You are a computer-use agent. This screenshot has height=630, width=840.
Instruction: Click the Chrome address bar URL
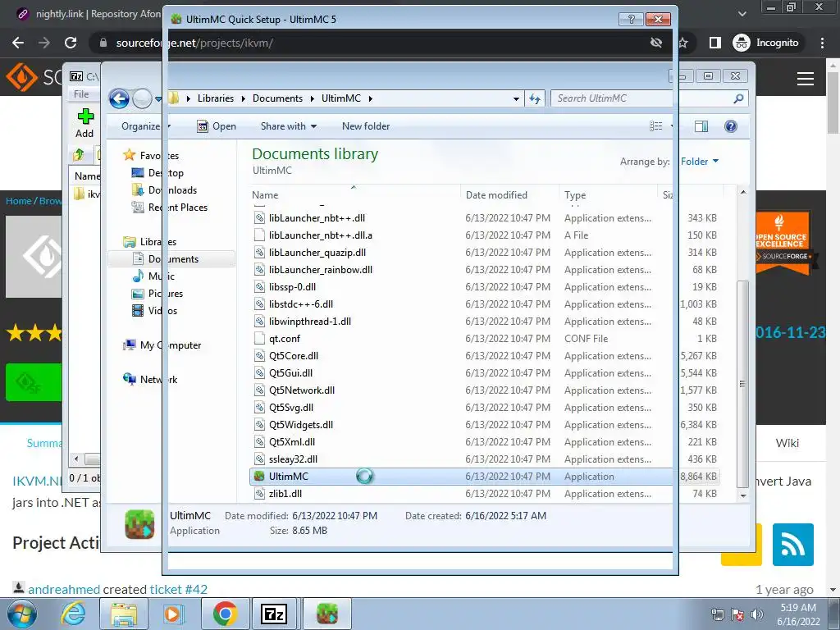(194, 43)
